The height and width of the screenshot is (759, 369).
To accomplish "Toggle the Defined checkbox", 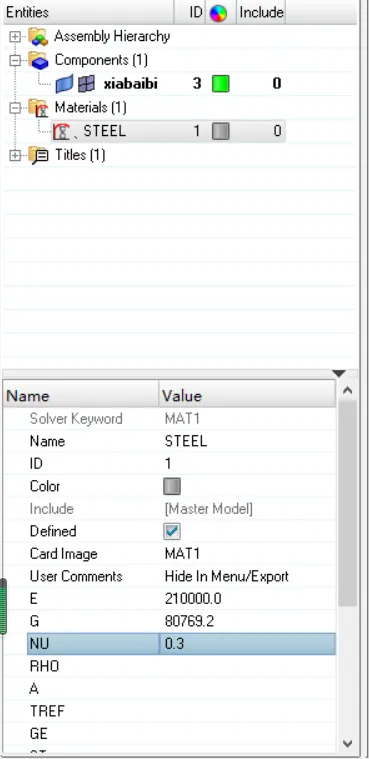I will click(172, 531).
